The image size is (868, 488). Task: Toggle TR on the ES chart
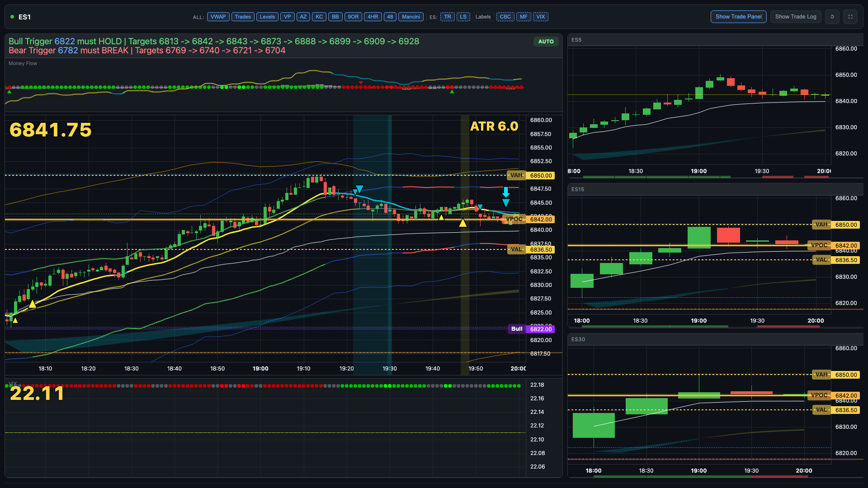click(x=448, y=16)
